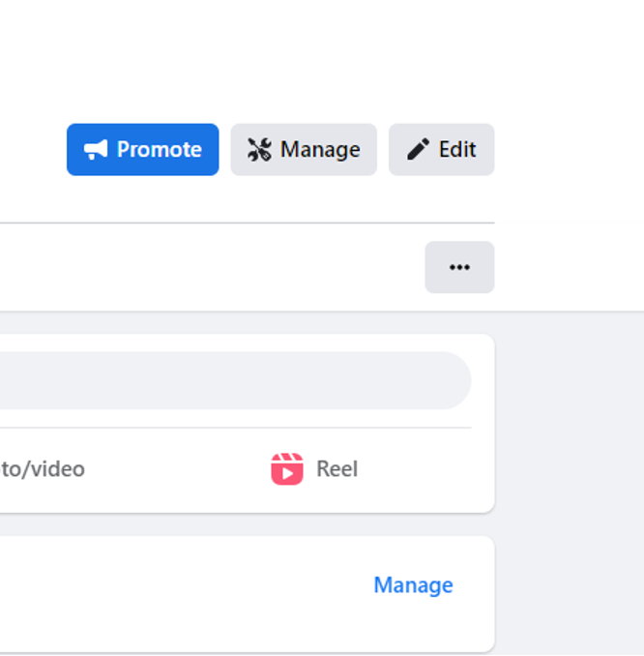Image resolution: width=644 pixels, height=656 pixels.
Task: Click the bottom card's Manage text
Action: coord(413,584)
